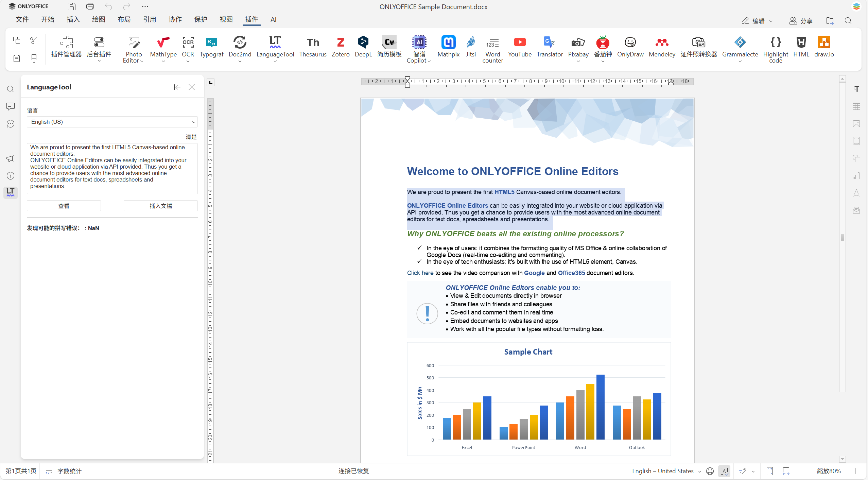Open the File (文件) menu
This screenshot has height=480, width=868.
pyautogui.click(x=22, y=19)
